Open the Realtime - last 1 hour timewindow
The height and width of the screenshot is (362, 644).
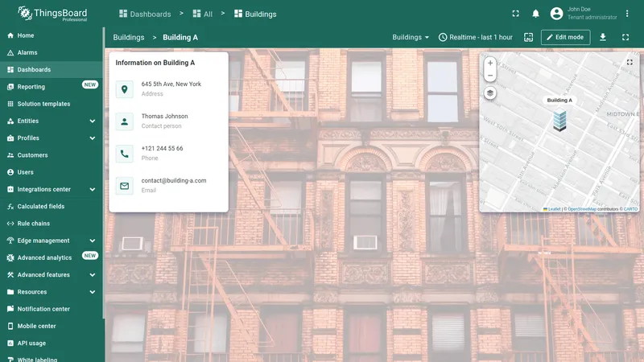tap(476, 37)
